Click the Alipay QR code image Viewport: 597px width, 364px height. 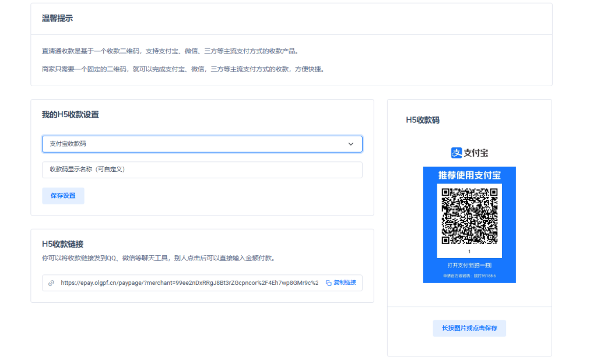click(469, 216)
